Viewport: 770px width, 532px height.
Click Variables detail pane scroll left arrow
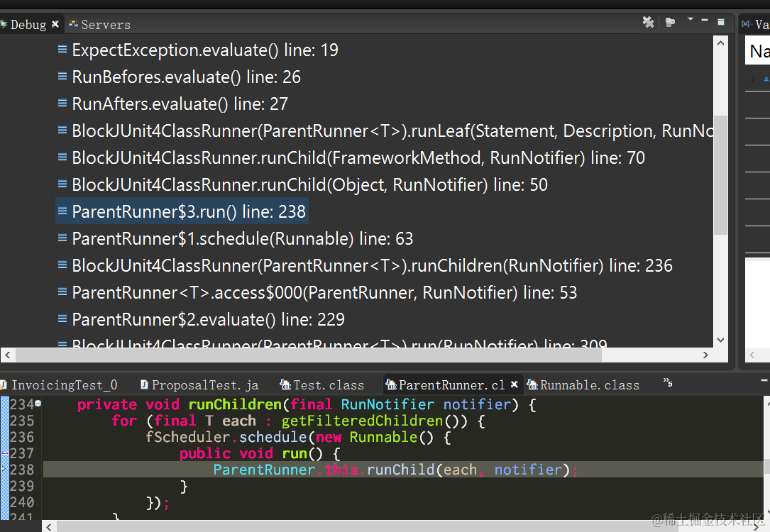pyautogui.click(x=752, y=355)
